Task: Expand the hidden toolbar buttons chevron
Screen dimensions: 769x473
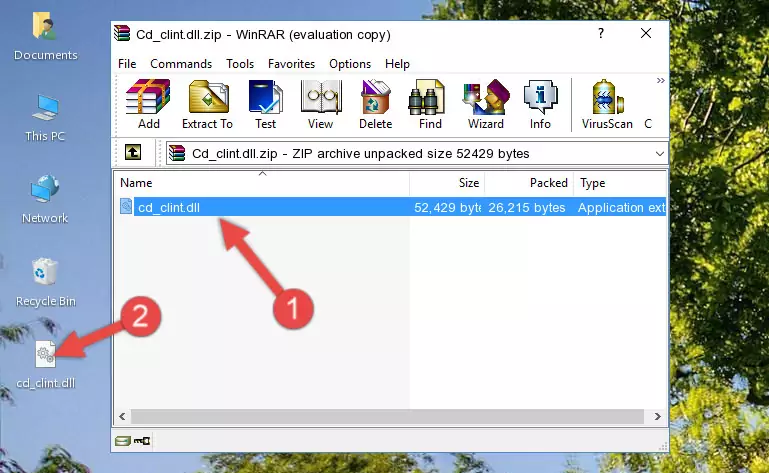Action: tap(661, 80)
